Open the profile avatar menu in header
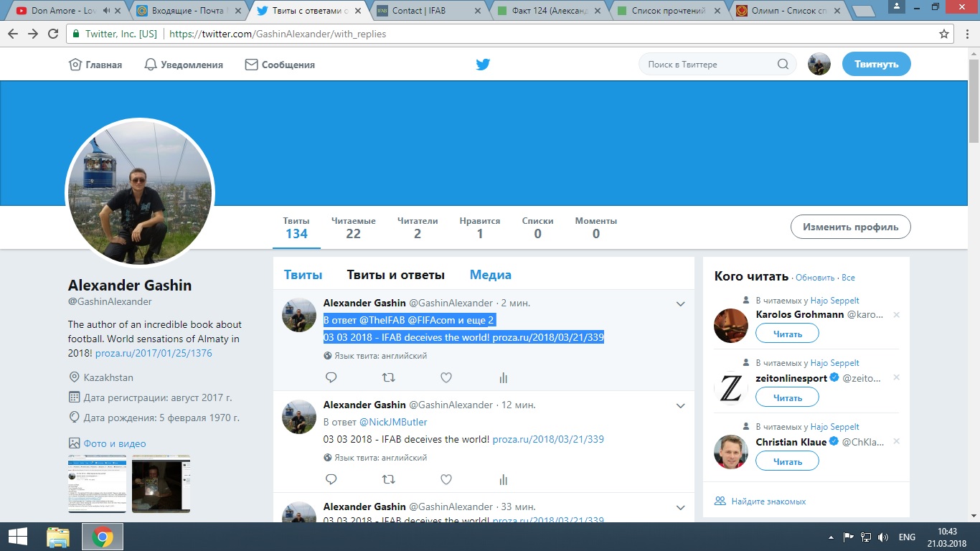Viewport: 980px width, 551px height. coord(819,64)
